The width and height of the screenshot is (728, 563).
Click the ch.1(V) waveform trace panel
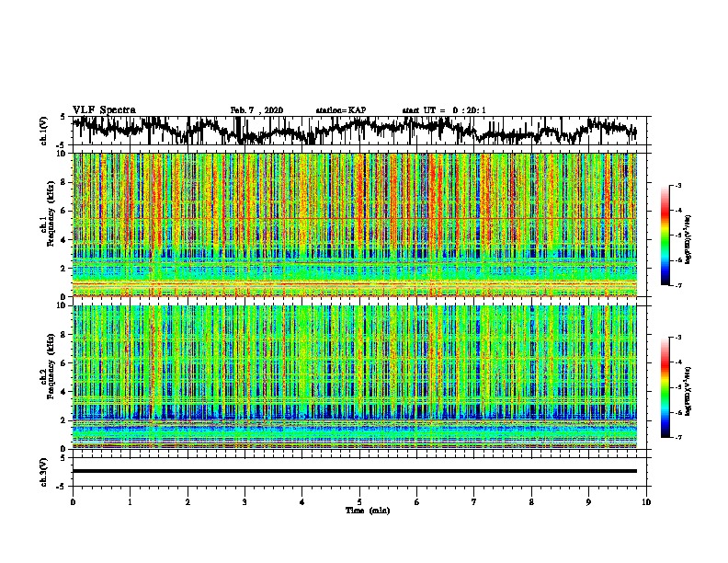[x=359, y=131]
